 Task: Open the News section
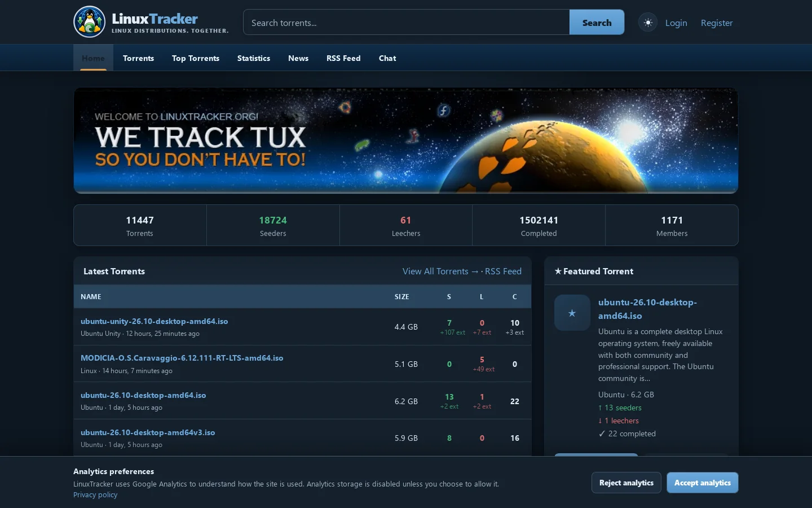(298, 58)
